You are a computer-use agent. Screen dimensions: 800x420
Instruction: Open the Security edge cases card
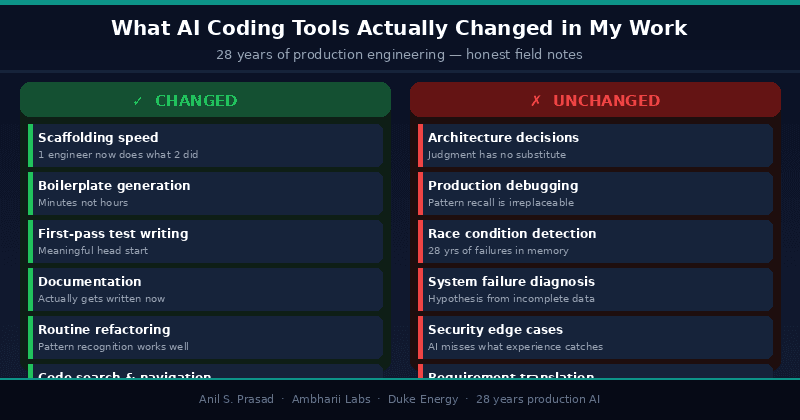(595, 337)
